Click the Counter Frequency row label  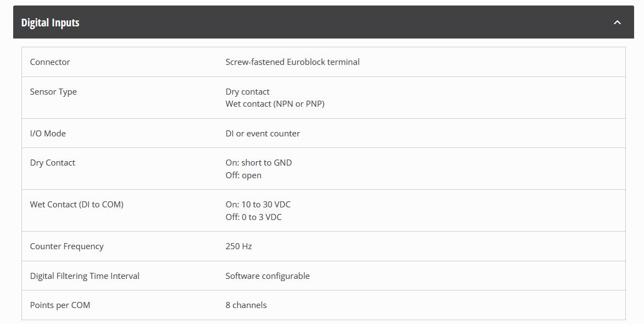pyautogui.click(x=66, y=246)
